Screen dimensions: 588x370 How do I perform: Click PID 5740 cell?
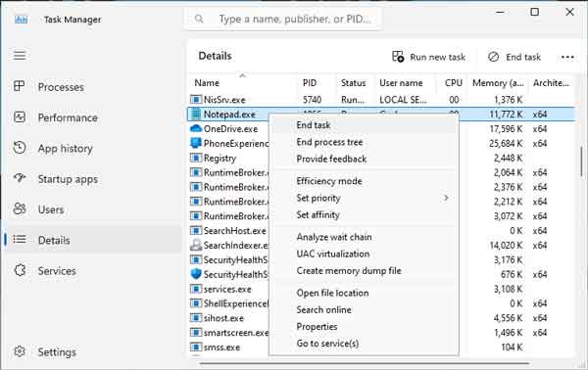312,99
